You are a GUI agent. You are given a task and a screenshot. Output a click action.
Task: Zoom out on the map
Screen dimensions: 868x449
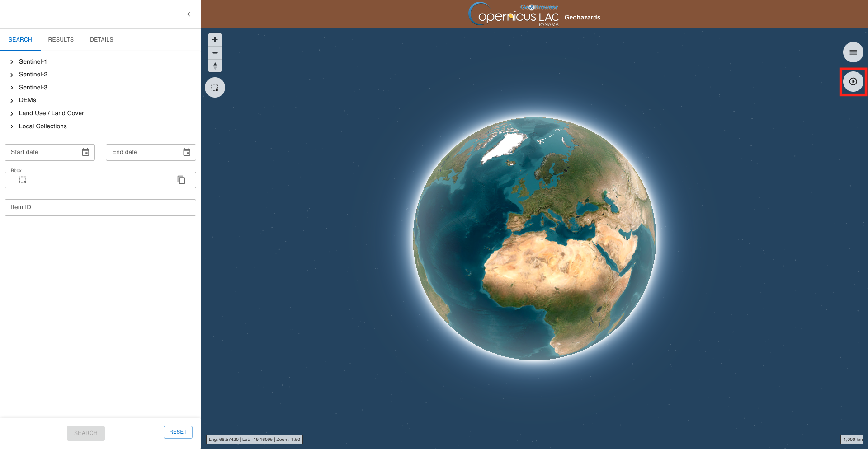[215, 53]
